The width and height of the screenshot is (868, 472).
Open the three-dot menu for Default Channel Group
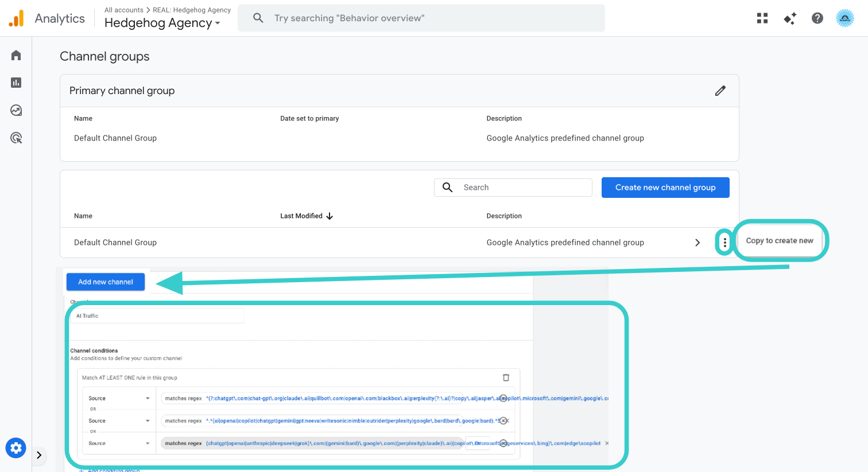pyautogui.click(x=725, y=243)
